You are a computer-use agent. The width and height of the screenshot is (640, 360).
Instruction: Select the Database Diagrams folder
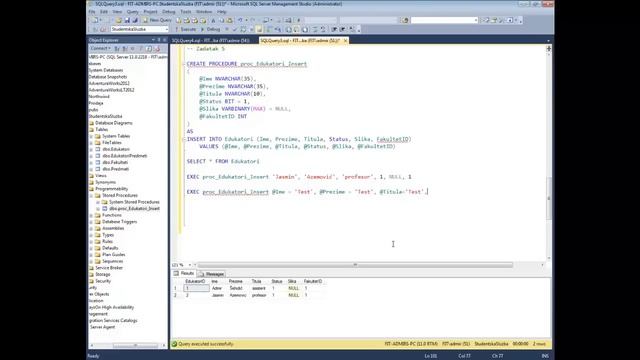click(113, 123)
